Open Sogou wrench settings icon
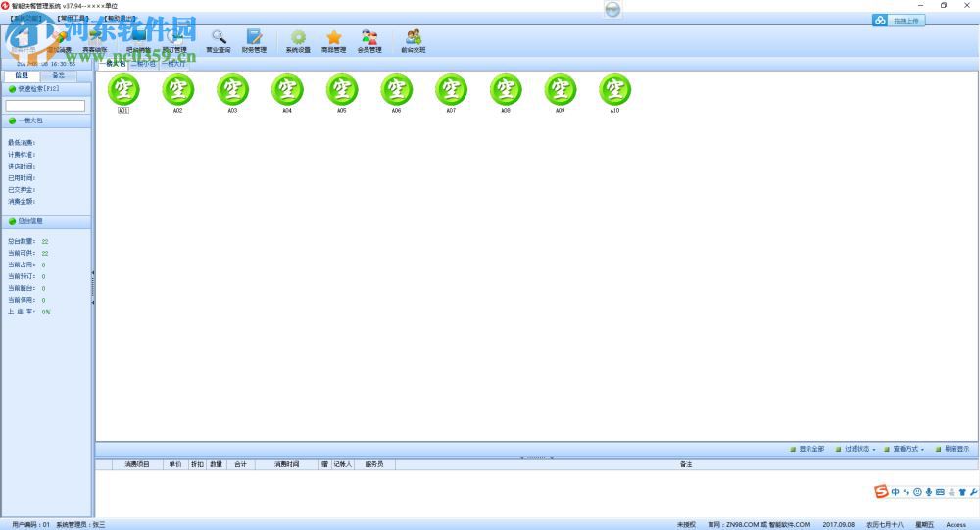Viewport: 980px width, 530px height. click(974, 492)
